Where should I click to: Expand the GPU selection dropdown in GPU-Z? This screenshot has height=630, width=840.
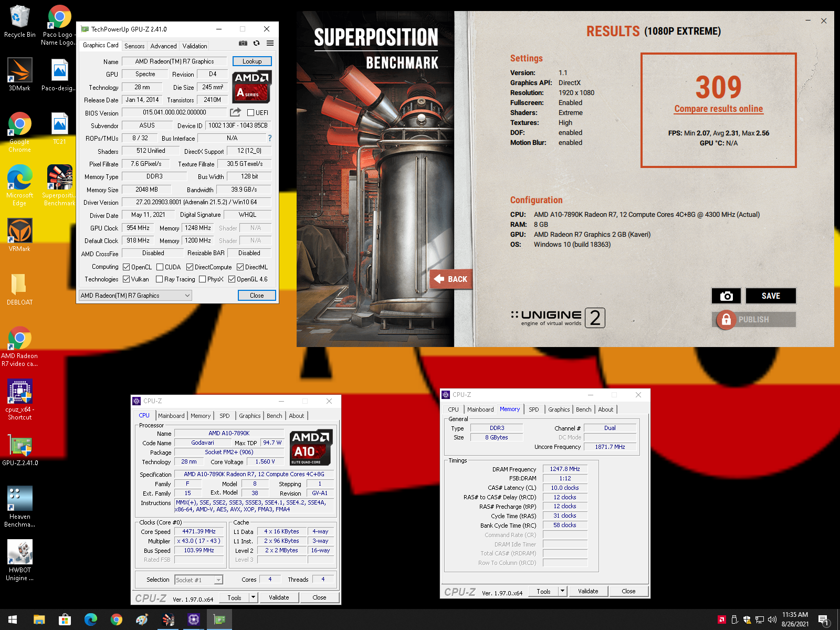[135, 296]
